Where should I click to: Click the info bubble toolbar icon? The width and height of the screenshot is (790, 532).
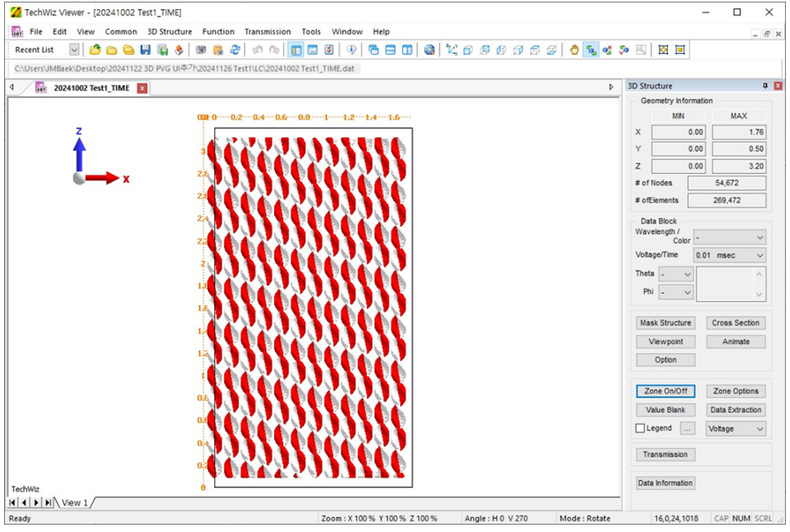pyautogui.click(x=351, y=50)
